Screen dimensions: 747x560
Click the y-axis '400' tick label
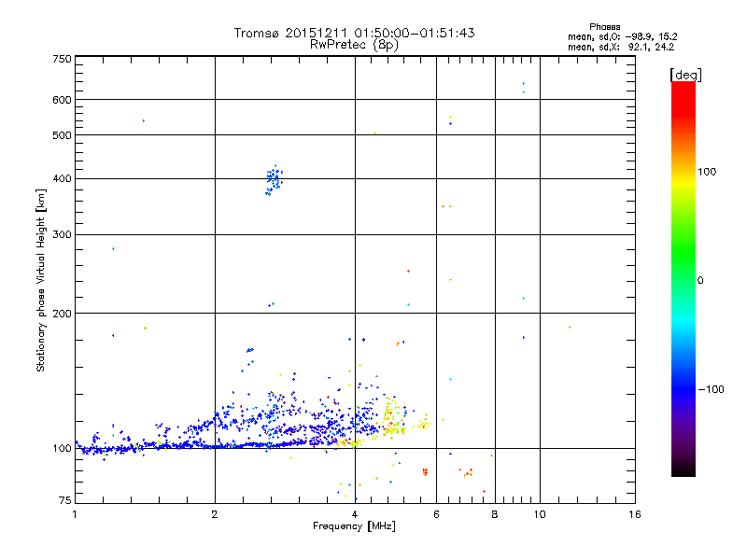(62, 178)
